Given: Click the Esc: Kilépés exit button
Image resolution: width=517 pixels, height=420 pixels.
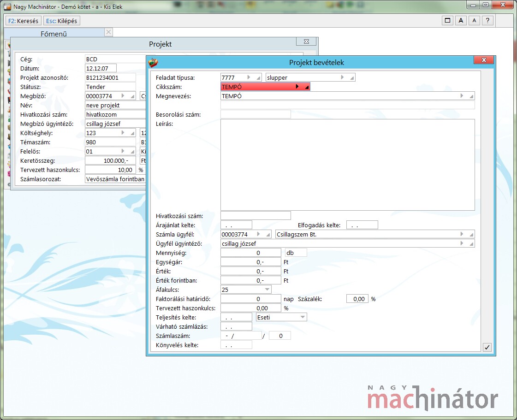Looking at the screenshot, I should pyautogui.click(x=62, y=21).
